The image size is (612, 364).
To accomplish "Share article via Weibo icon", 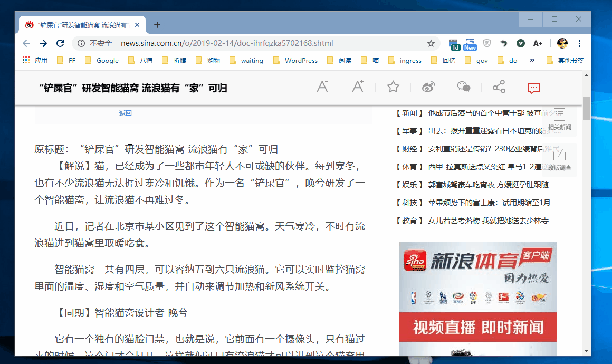I will [x=428, y=87].
